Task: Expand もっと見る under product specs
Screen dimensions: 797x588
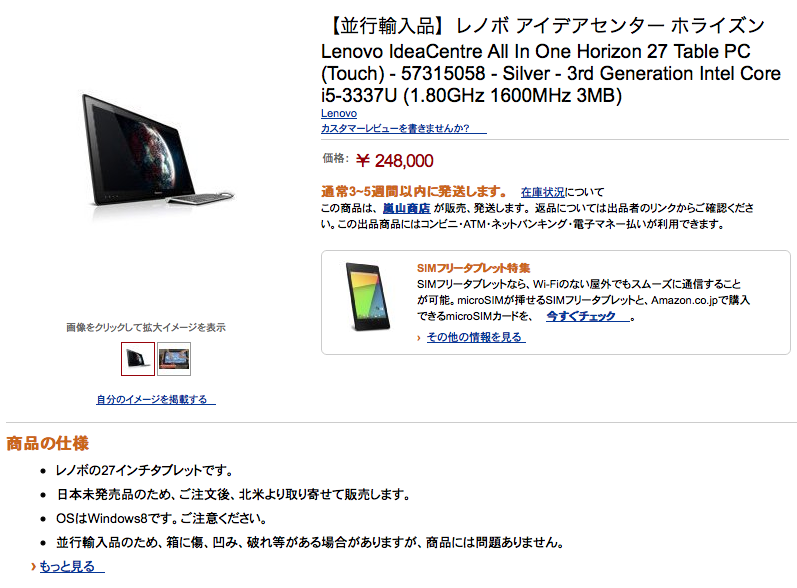Action: pyautogui.click(x=72, y=566)
